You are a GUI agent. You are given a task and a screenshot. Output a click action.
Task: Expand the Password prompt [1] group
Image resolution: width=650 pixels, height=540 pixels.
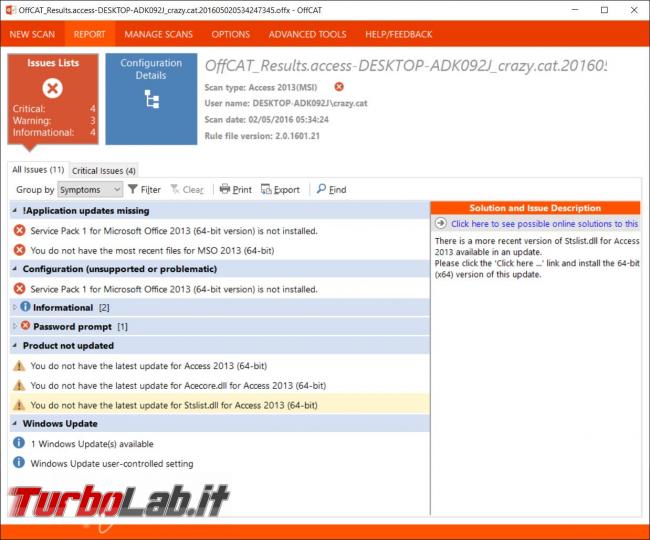tap(15, 326)
